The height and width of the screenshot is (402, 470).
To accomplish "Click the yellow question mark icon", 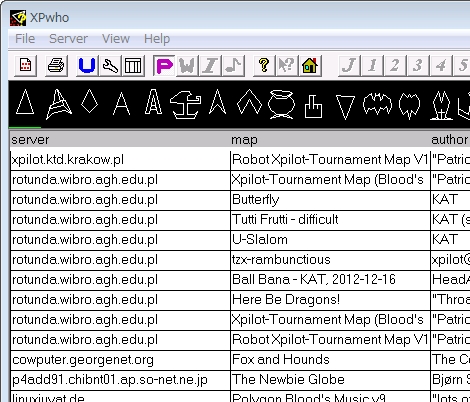I will (x=264, y=65).
